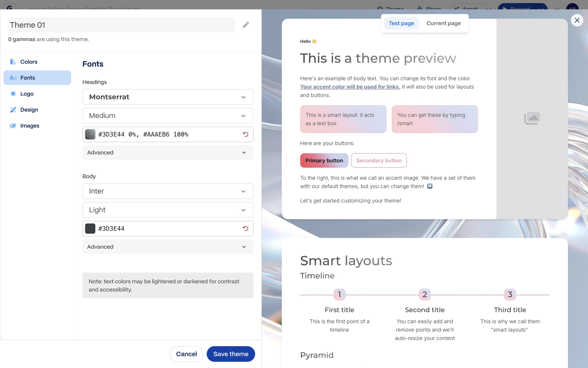Open the Images section
The width and height of the screenshot is (588, 368).
coord(30,126)
